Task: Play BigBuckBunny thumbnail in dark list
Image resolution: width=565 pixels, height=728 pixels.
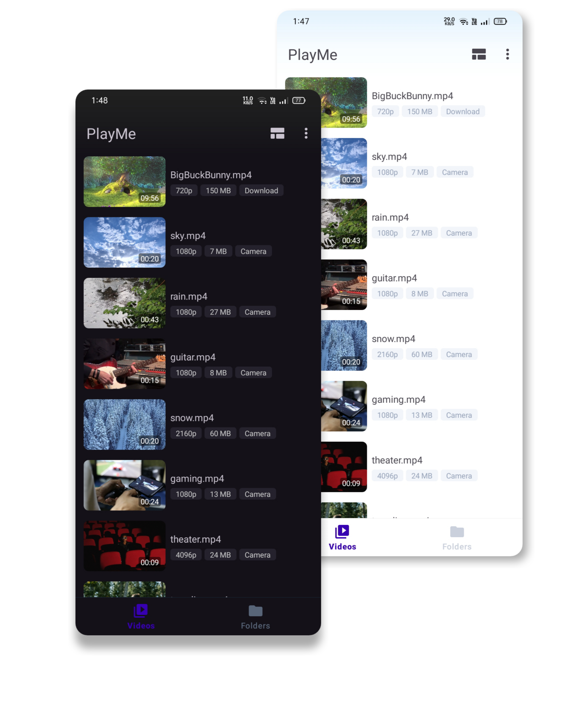Action: pyautogui.click(x=124, y=182)
